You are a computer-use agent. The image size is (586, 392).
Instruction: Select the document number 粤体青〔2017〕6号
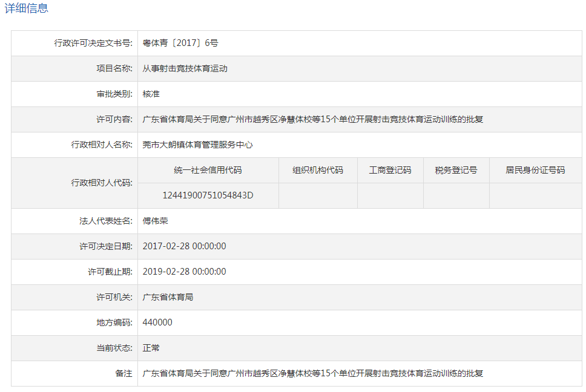(180, 43)
